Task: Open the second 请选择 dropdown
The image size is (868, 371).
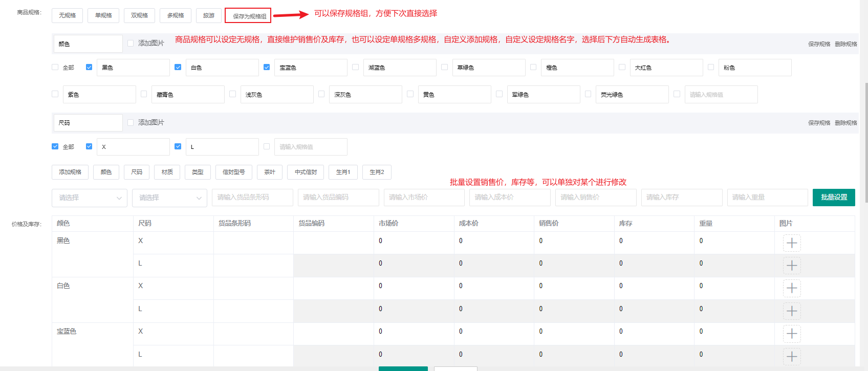Action: [169, 198]
